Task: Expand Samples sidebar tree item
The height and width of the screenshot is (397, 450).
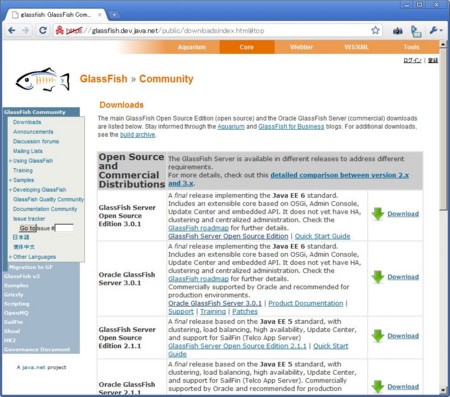Action: pyautogui.click(x=10, y=180)
